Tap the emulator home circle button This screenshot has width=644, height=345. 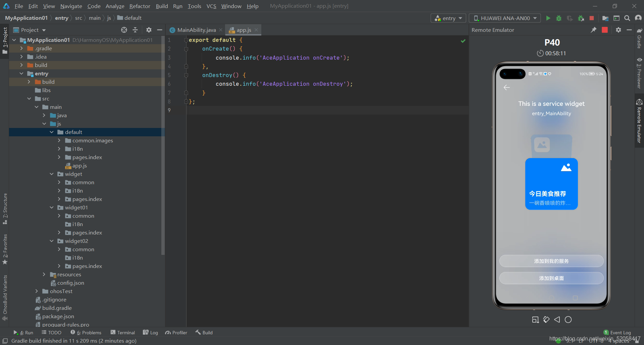(568, 320)
